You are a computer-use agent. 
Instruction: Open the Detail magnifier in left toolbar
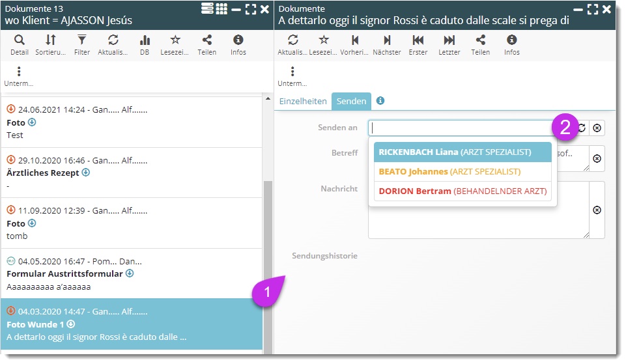click(20, 44)
